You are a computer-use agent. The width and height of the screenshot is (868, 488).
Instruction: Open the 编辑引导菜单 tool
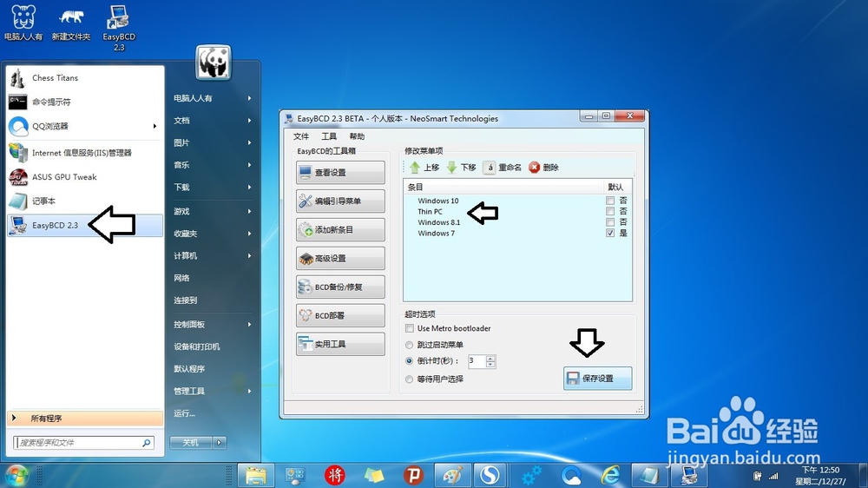[x=340, y=201]
